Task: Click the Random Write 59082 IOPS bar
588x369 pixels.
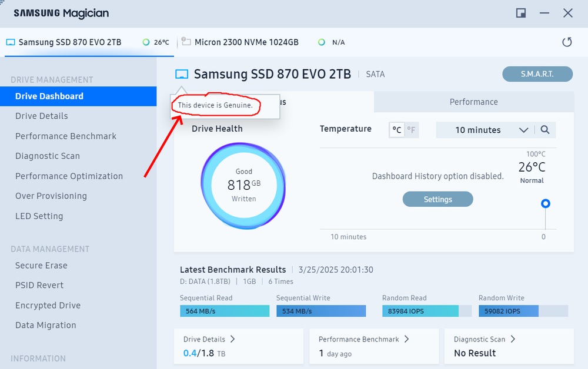Action: (523, 311)
